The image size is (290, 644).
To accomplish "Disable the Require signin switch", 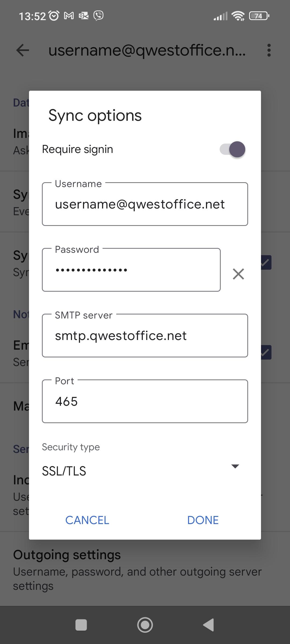I will coord(233,149).
